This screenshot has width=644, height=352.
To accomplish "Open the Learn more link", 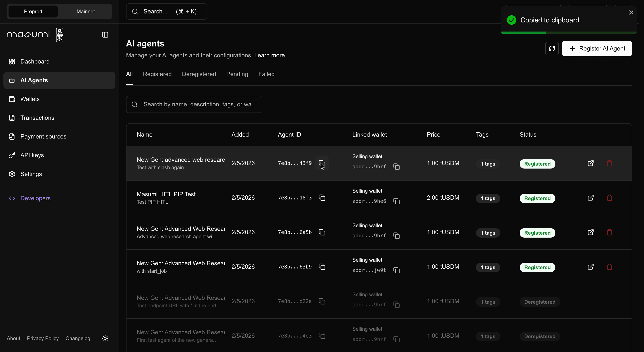I will [269, 55].
